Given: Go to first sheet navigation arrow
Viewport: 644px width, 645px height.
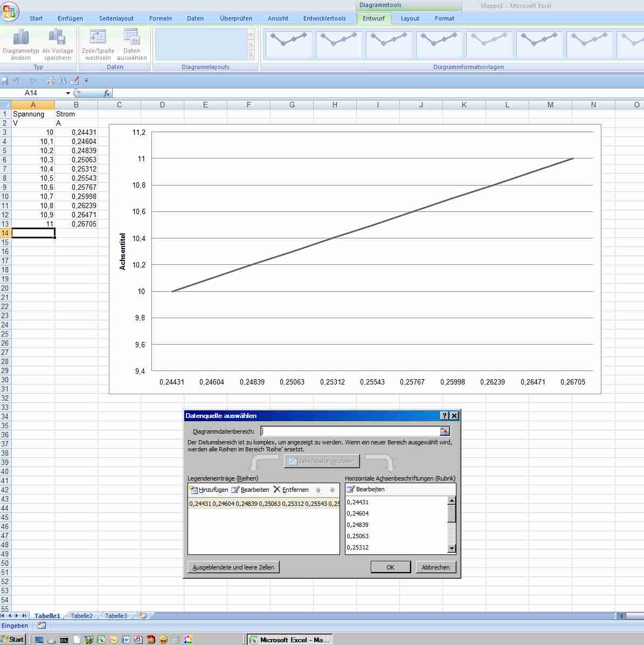Looking at the screenshot, I should (3, 615).
